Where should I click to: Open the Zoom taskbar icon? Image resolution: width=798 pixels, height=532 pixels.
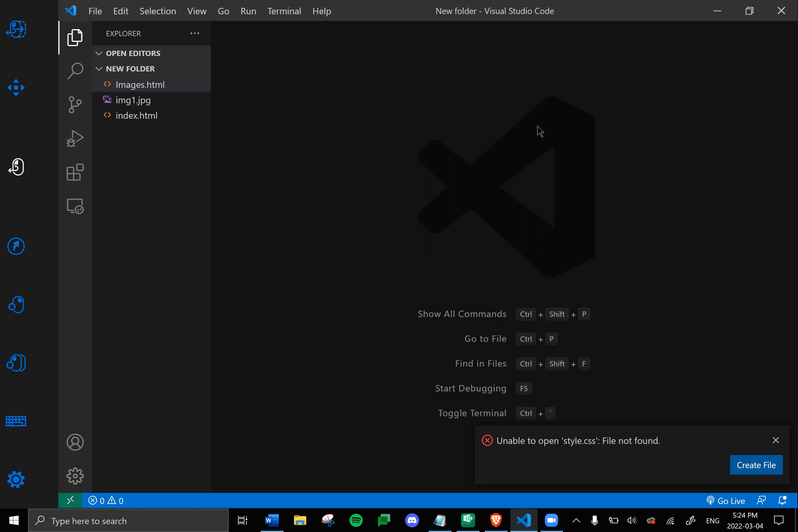coord(552,520)
